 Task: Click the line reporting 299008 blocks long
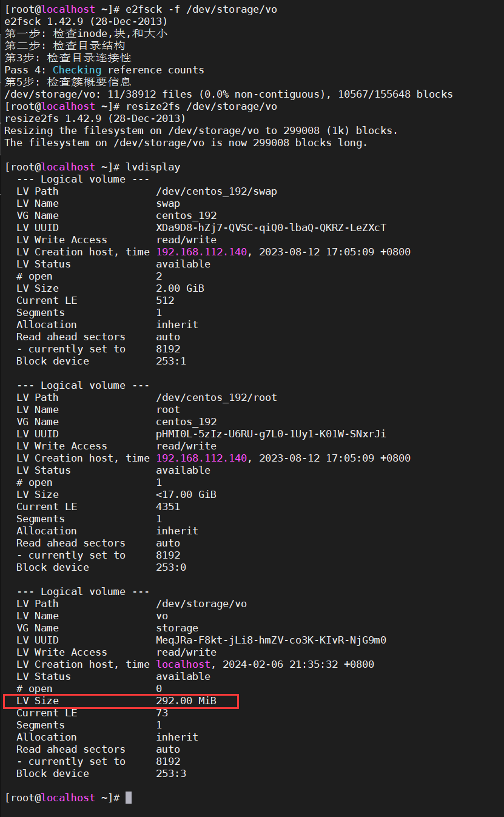pos(186,143)
